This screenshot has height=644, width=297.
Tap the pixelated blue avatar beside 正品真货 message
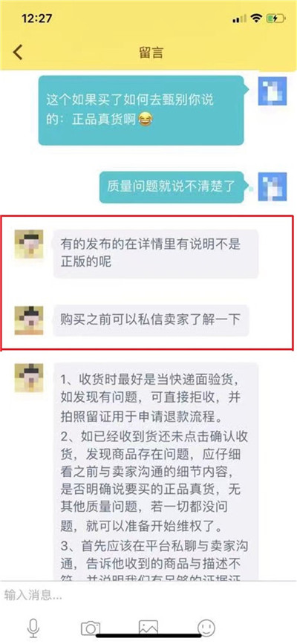click(x=272, y=91)
